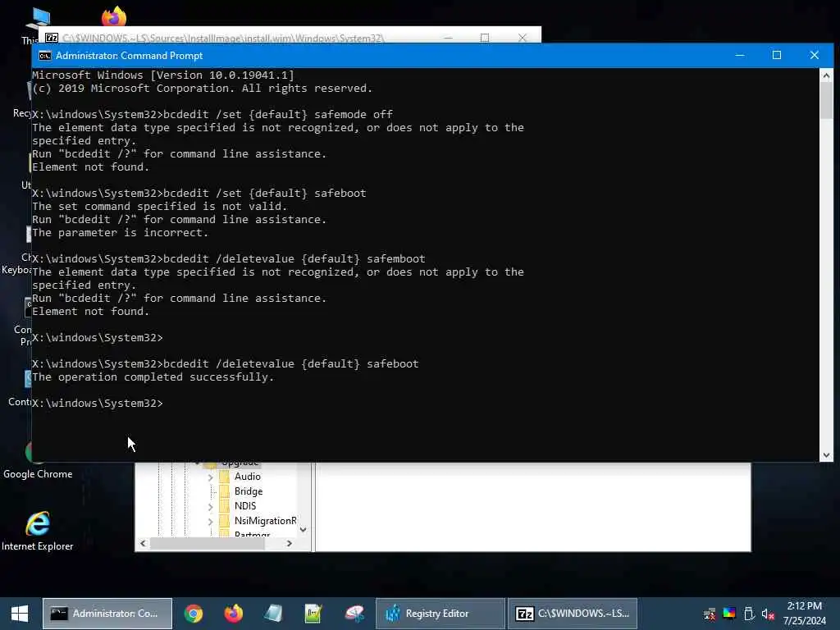Select the Bridge registry key
Viewport: 840px width, 630px height.
tap(249, 491)
